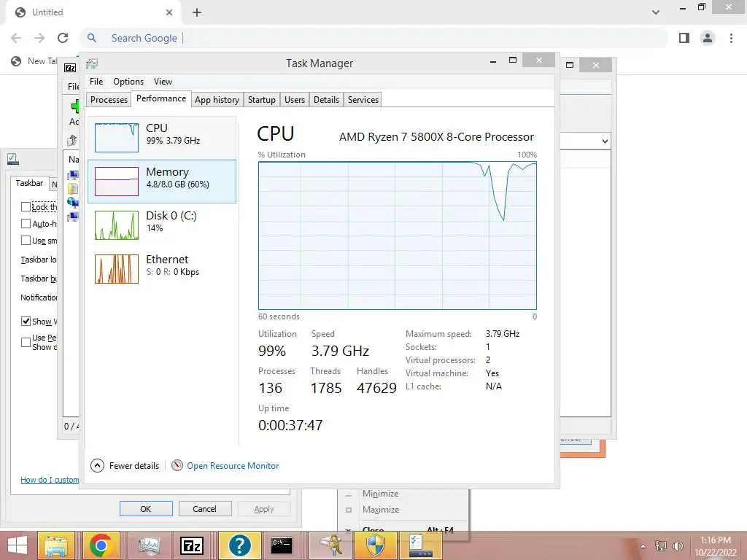Image resolution: width=747 pixels, height=560 pixels.
Task: Open Chrome three-dot menu
Action: (731, 38)
